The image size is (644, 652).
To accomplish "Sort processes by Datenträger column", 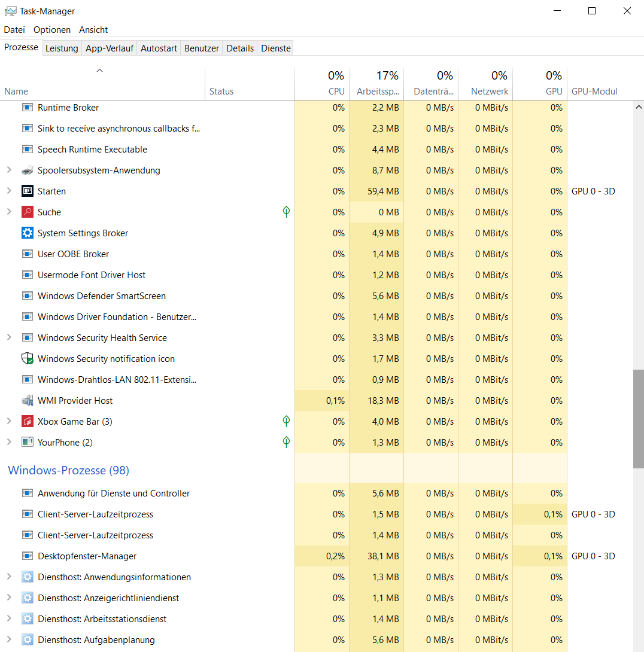I will (x=431, y=84).
